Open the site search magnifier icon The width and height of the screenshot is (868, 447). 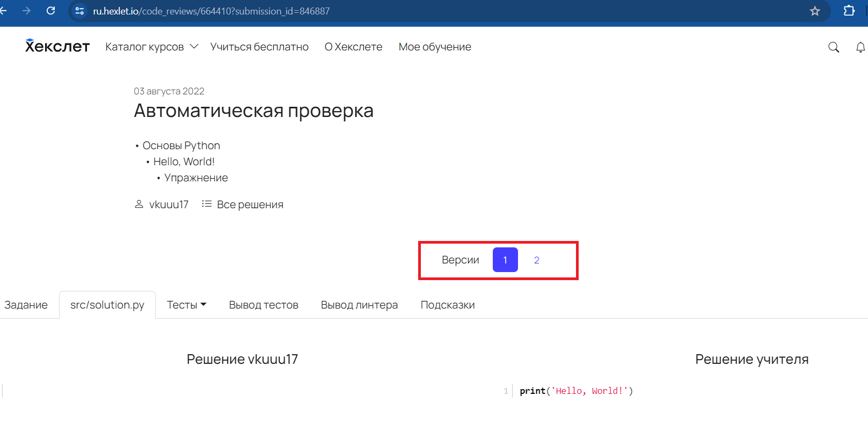point(833,47)
